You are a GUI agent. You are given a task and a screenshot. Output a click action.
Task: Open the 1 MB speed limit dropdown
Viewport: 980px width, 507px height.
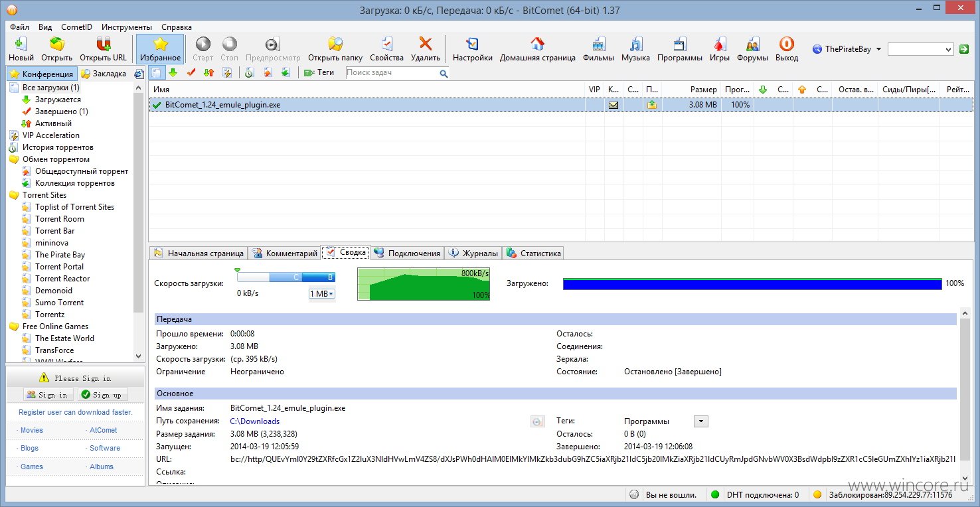322,294
